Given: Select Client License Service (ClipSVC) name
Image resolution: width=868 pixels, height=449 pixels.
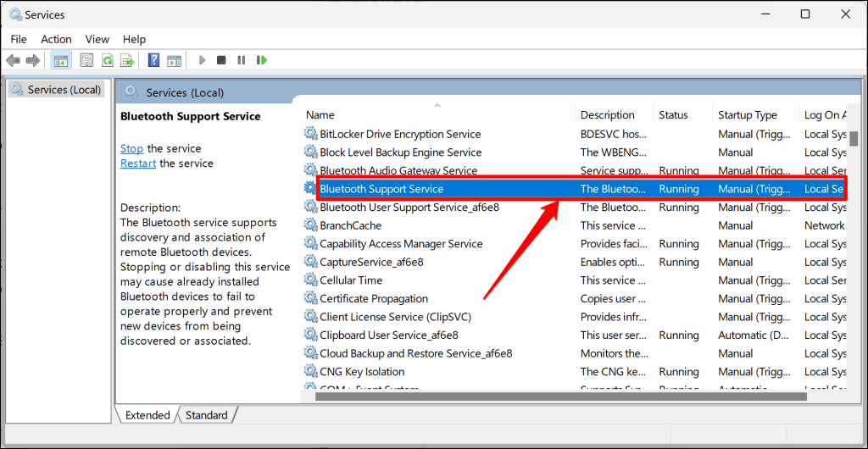Looking at the screenshot, I should [395, 316].
